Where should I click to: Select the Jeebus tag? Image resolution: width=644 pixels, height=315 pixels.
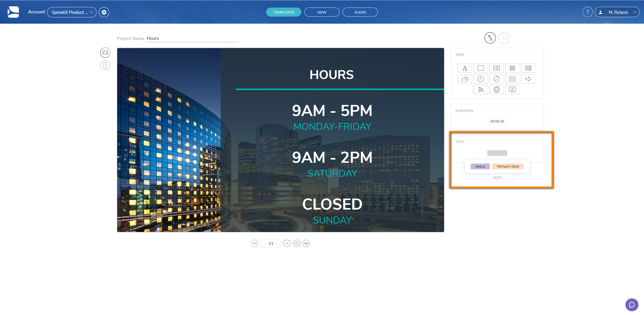480,166
